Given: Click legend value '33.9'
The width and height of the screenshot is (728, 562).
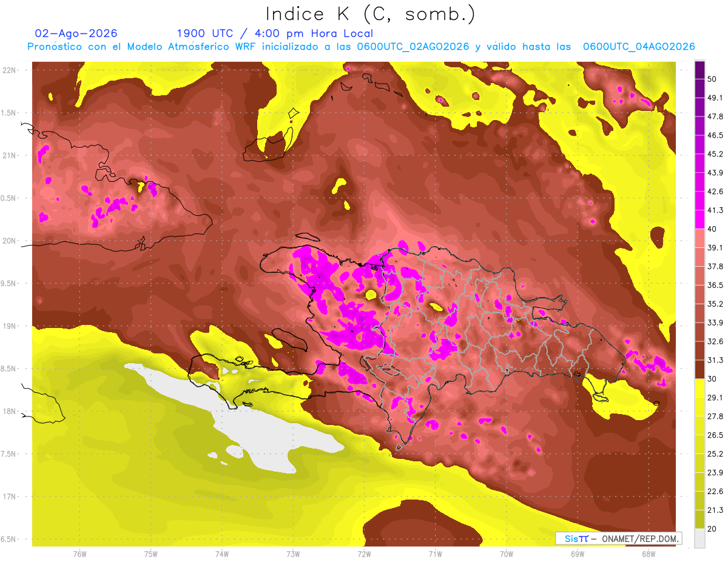Looking at the screenshot, I should 715,323.
